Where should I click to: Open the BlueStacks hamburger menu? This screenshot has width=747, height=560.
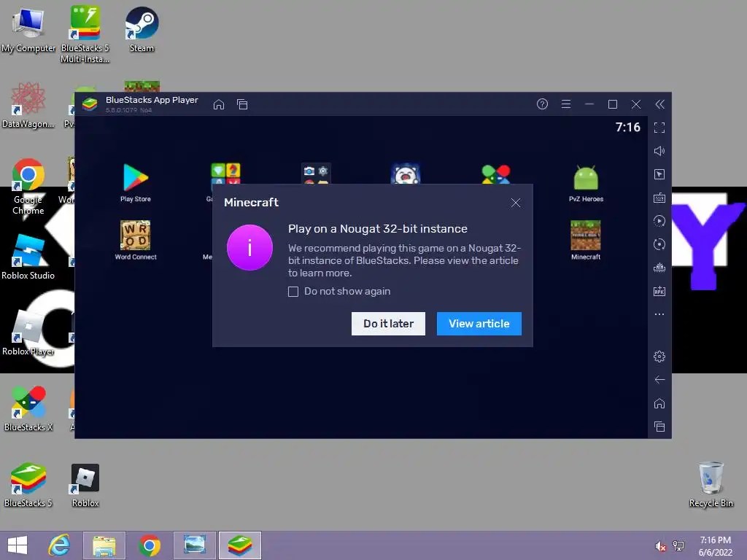(565, 104)
